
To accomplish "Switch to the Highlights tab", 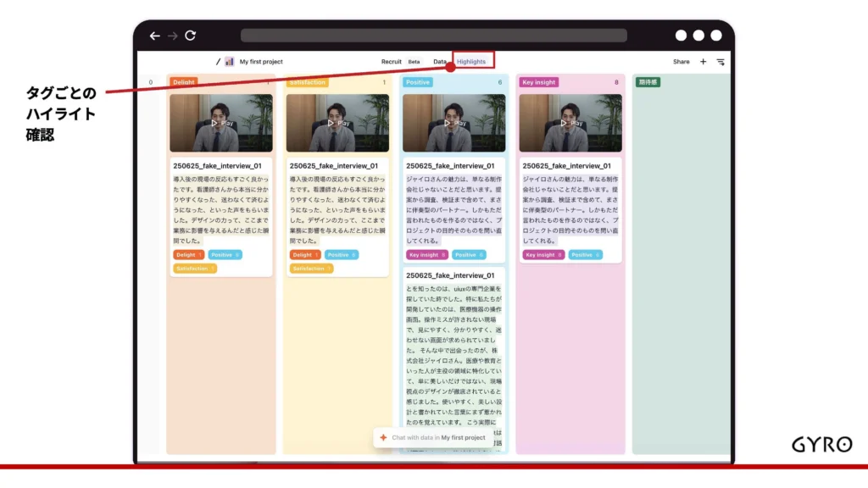I will (471, 62).
